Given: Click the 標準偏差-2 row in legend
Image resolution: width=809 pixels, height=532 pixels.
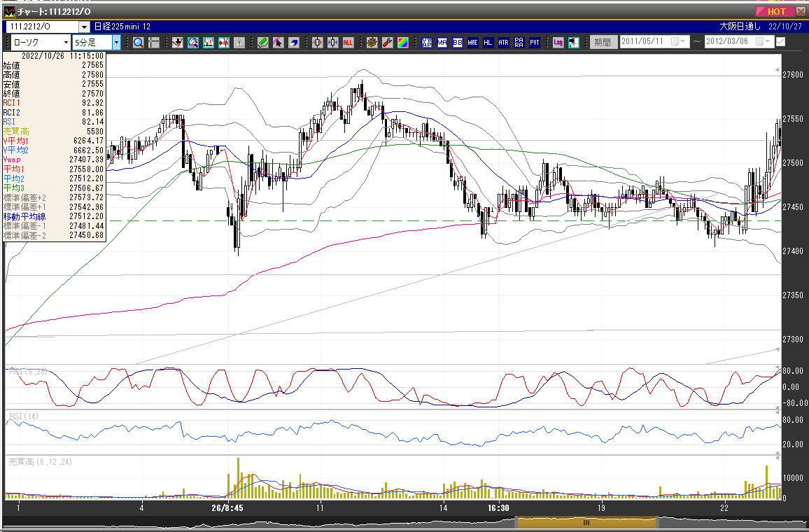Looking at the screenshot, I should (54, 236).
